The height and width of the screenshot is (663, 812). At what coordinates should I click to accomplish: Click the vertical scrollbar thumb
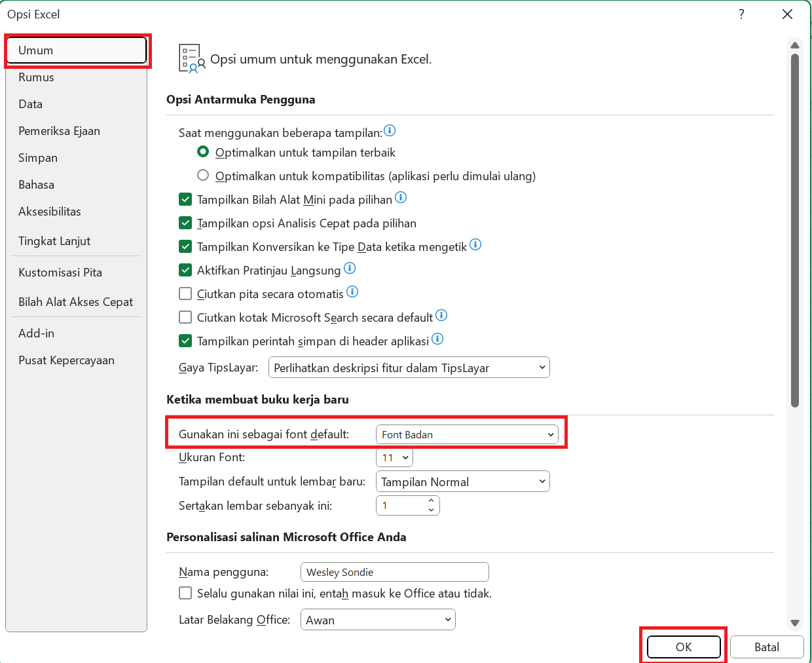(x=795, y=229)
